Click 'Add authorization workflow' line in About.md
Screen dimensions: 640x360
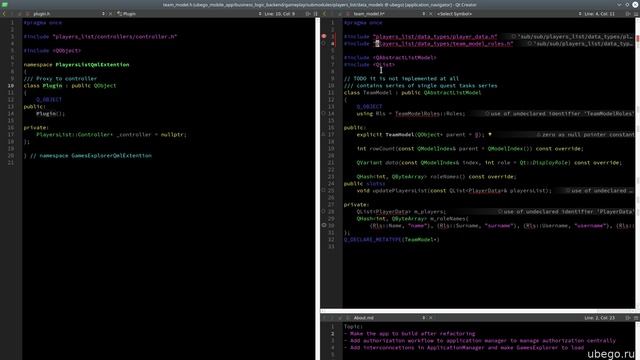(x=480, y=340)
